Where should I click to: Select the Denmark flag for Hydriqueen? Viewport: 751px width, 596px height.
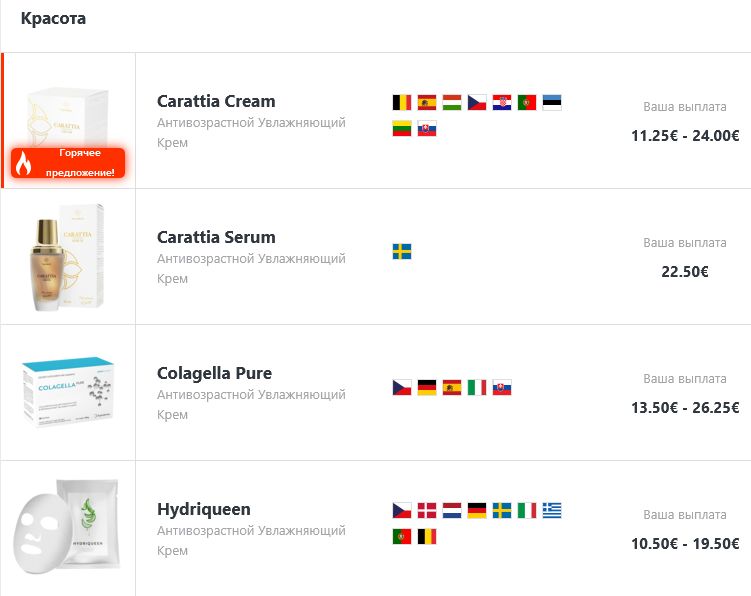pyautogui.click(x=427, y=510)
